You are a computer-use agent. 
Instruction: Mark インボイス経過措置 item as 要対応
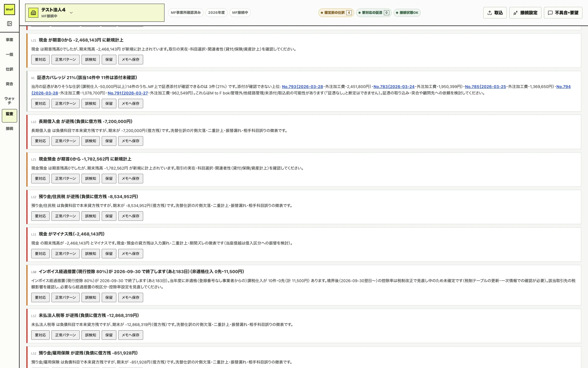[x=40, y=297]
